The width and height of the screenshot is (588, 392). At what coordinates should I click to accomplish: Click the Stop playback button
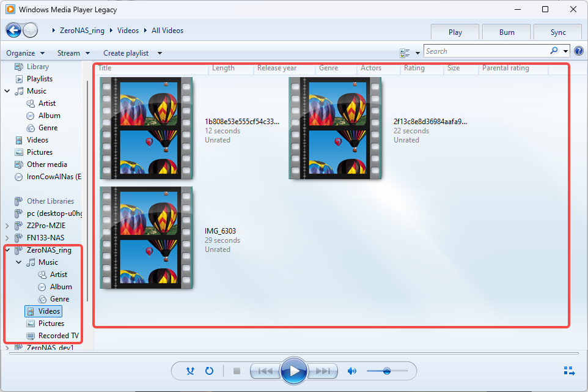(237, 371)
